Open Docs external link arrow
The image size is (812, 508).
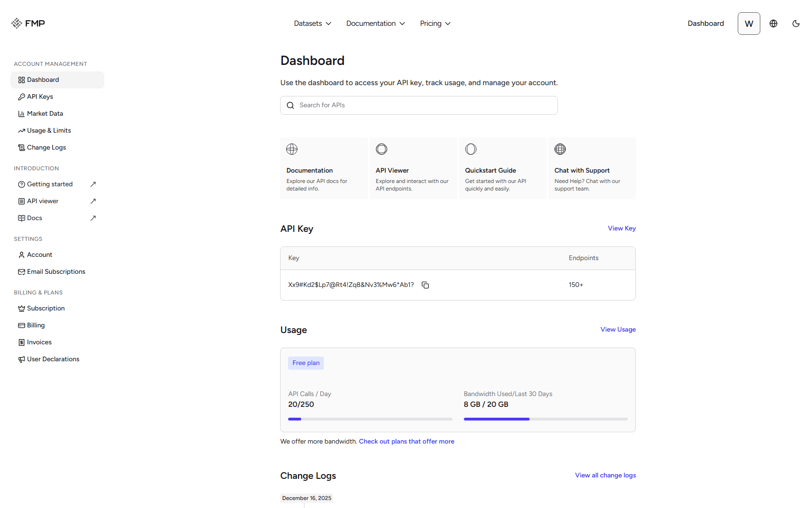coord(93,218)
